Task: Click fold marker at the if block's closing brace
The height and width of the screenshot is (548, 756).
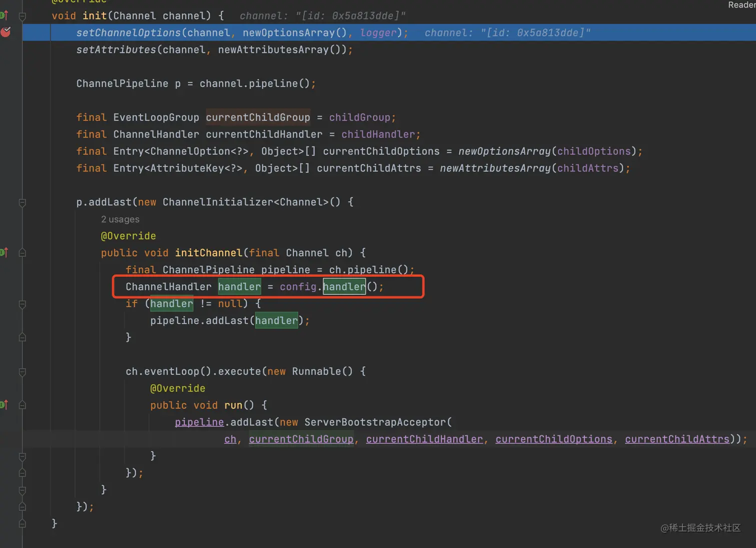Action: pos(22,338)
